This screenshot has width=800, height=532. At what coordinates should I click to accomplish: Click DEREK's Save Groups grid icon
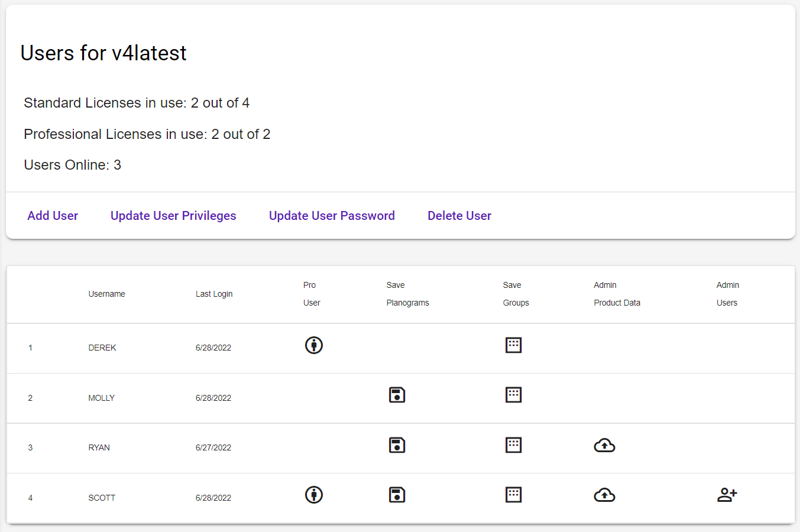click(x=513, y=345)
